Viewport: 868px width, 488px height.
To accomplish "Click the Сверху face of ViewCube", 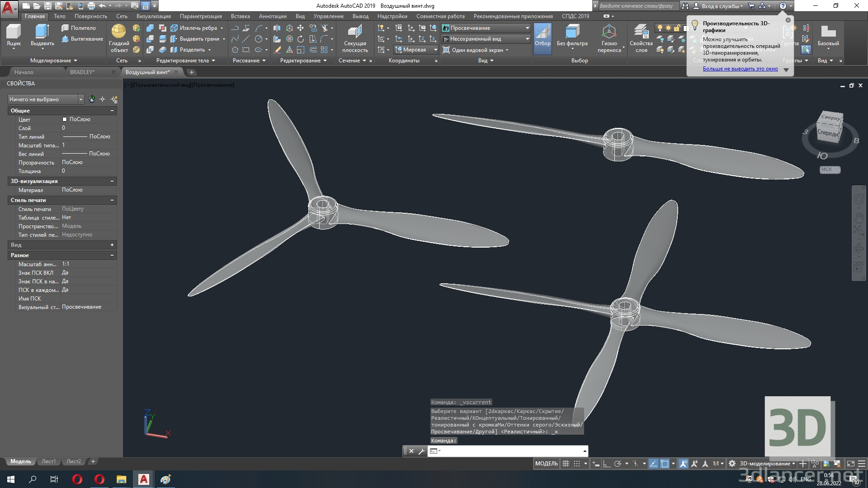I will (x=831, y=117).
